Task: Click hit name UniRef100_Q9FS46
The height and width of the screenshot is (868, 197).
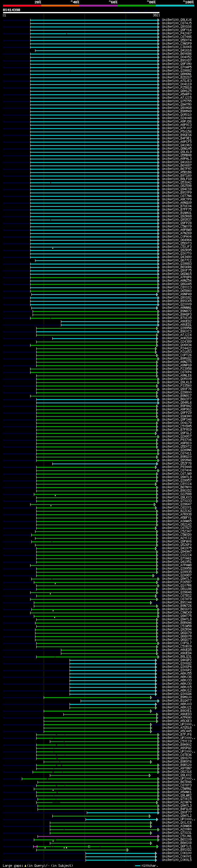Action: tap(177, 419)
